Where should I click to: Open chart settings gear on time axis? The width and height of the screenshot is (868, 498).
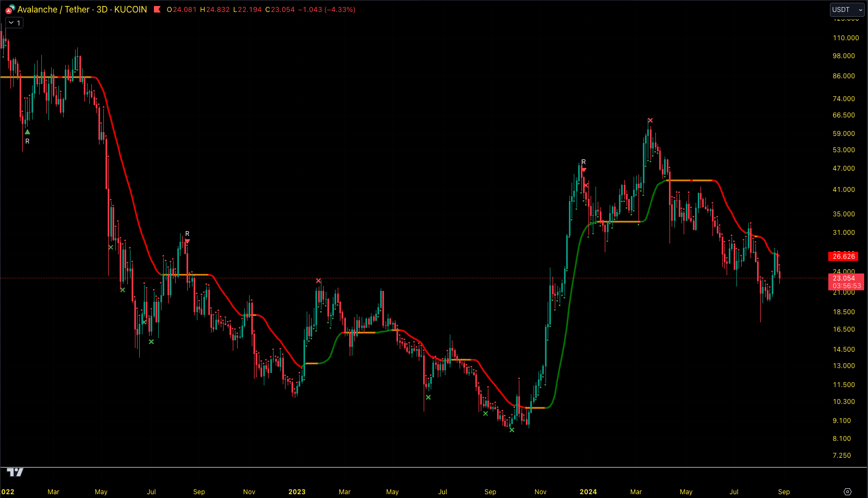click(x=847, y=491)
